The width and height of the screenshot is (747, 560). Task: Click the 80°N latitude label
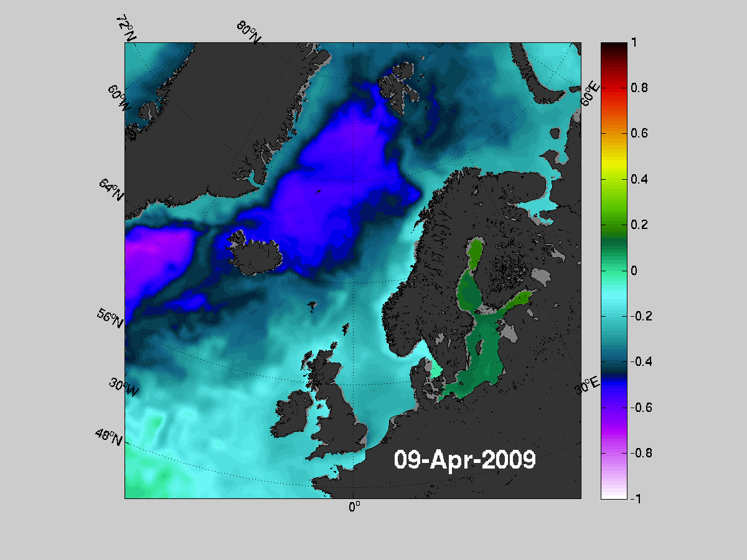coord(248,32)
